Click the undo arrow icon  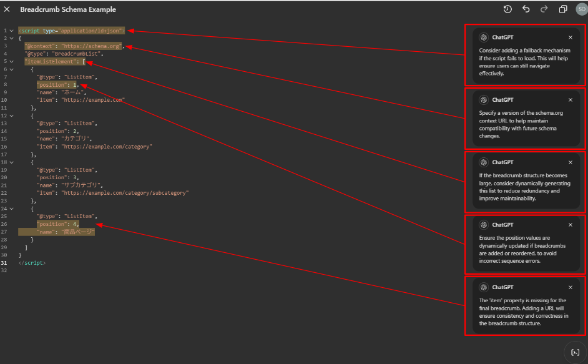click(526, 9)
